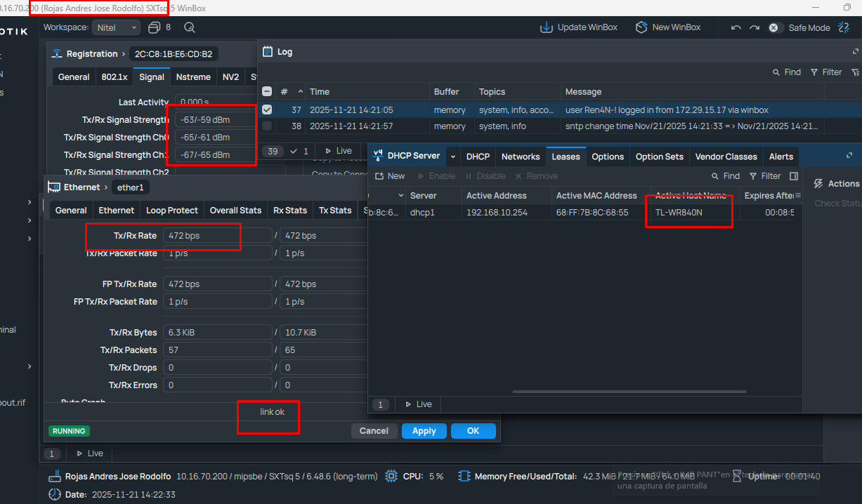Check the checkbox for log entry 38
Viewport: 862px width, 504px height.
tap(267, 126)
